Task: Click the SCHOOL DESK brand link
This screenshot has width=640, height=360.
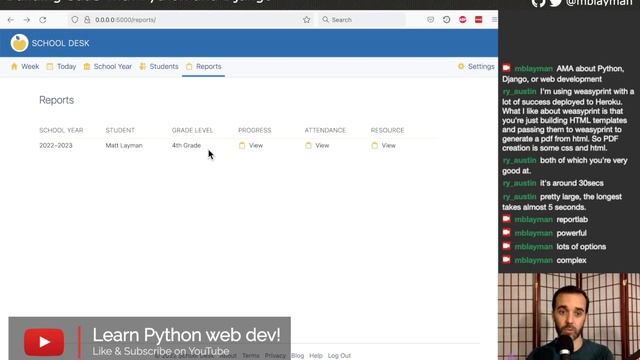Action: click(60, 43)
